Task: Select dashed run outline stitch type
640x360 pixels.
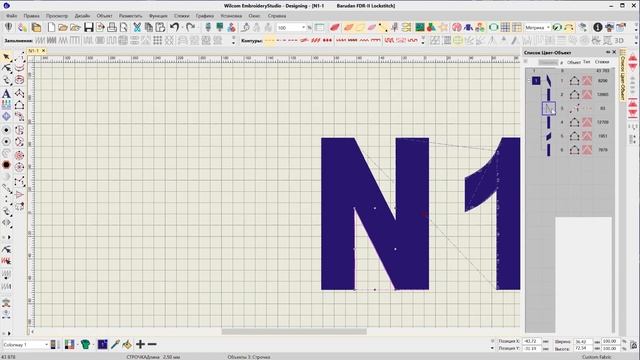Action: [269, 40]
